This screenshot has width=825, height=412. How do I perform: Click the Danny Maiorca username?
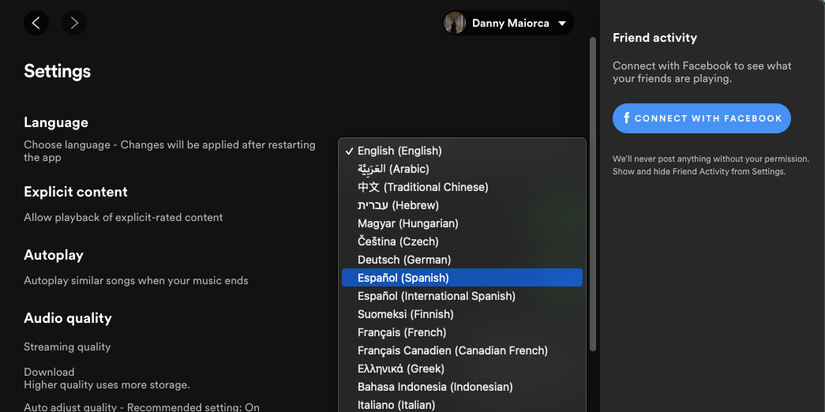click(x=510, y=23)
